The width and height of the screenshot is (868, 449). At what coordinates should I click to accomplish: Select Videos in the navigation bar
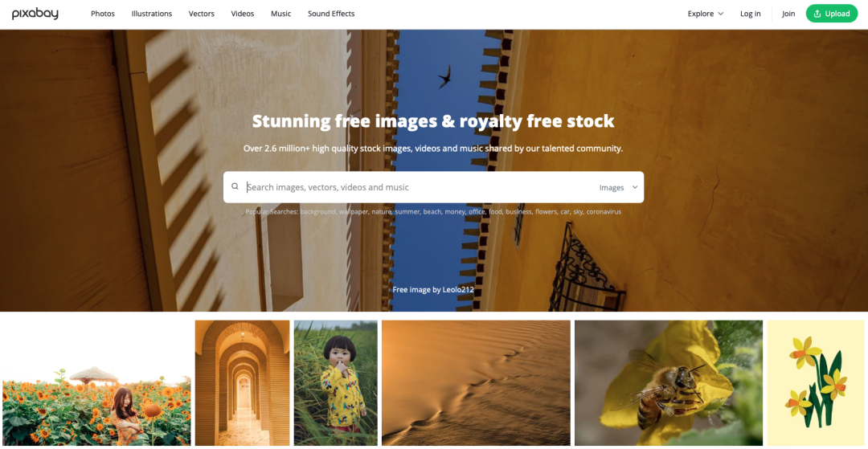[243, 14]
